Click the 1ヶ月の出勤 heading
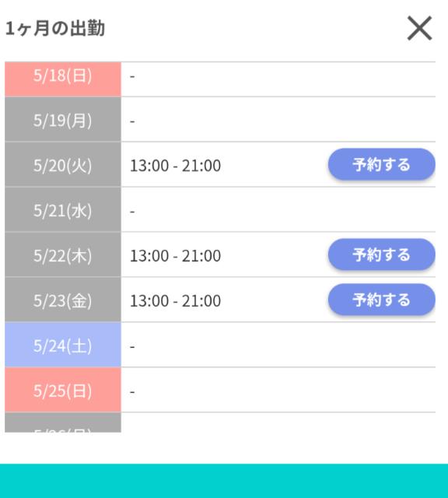The width and height of the screenshot is (448, 498). (55, 28)
